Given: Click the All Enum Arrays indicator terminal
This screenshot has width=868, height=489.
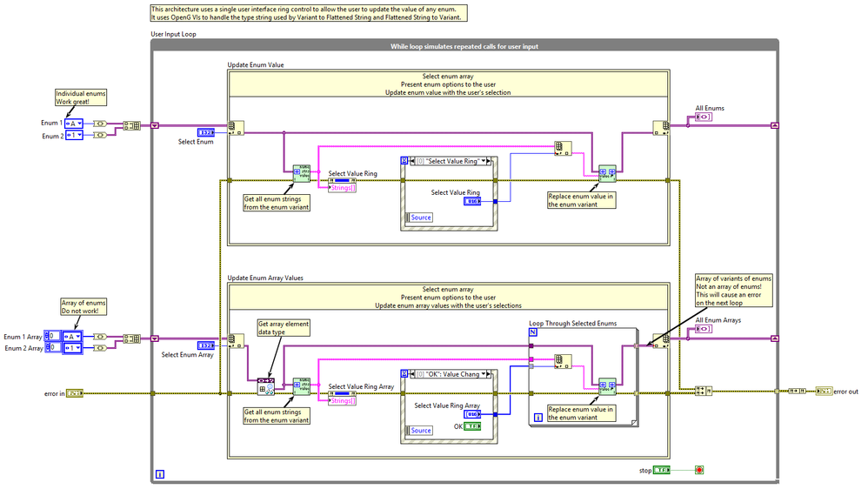Looking at the screenshot, I should 704,330.
